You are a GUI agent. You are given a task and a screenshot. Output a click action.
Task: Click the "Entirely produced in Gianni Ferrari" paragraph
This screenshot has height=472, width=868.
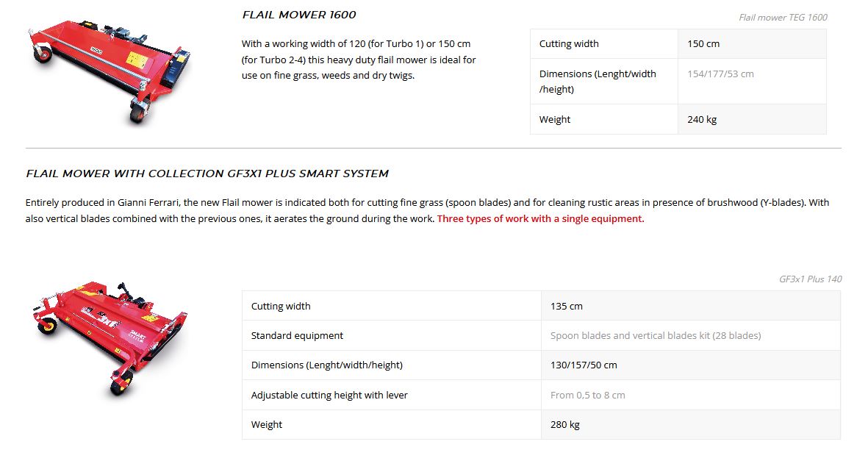[426, 211]
